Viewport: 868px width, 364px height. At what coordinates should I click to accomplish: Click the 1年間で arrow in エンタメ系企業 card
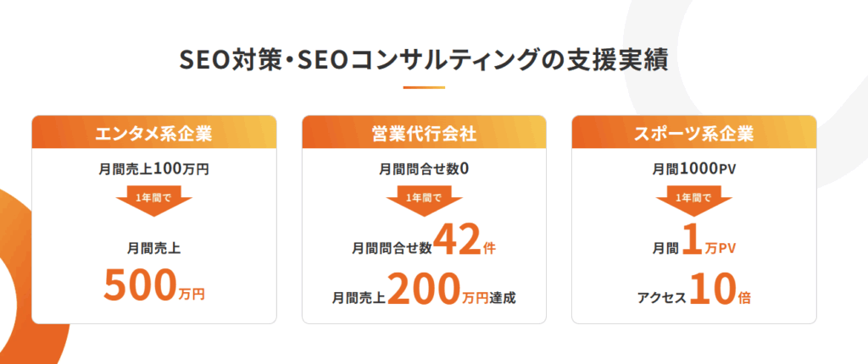point(153,201)
